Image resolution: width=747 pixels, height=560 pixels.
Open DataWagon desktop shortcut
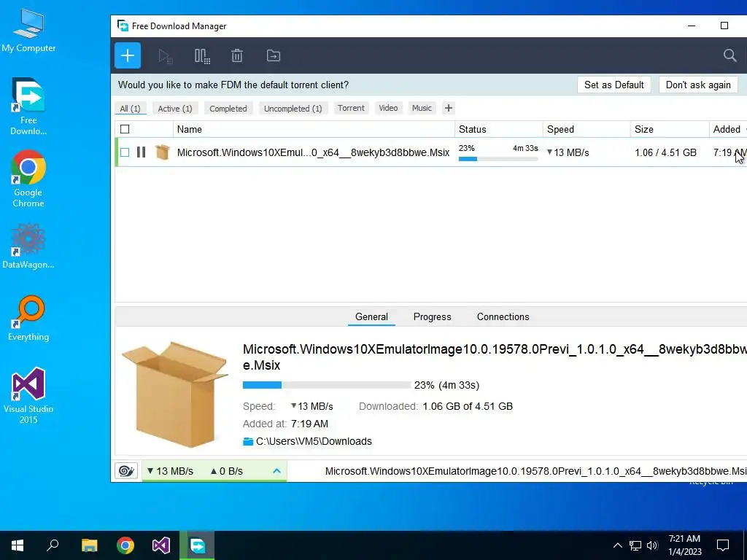tap(28, 246)
